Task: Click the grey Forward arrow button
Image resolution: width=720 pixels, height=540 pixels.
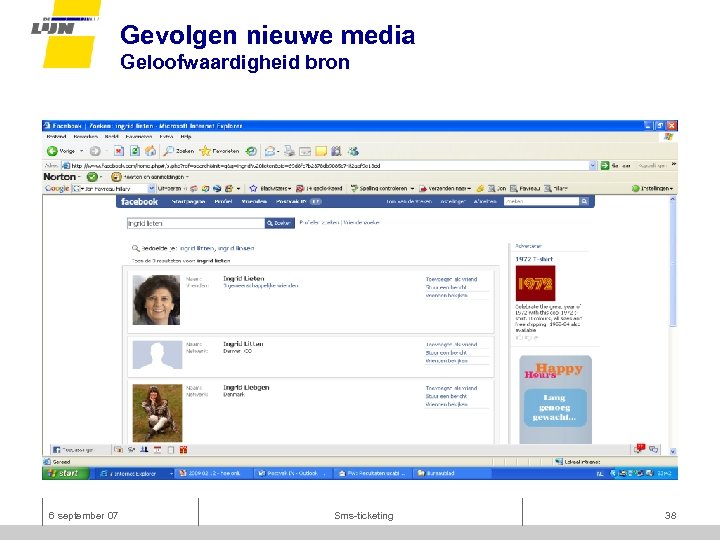Action: [95, 151]
